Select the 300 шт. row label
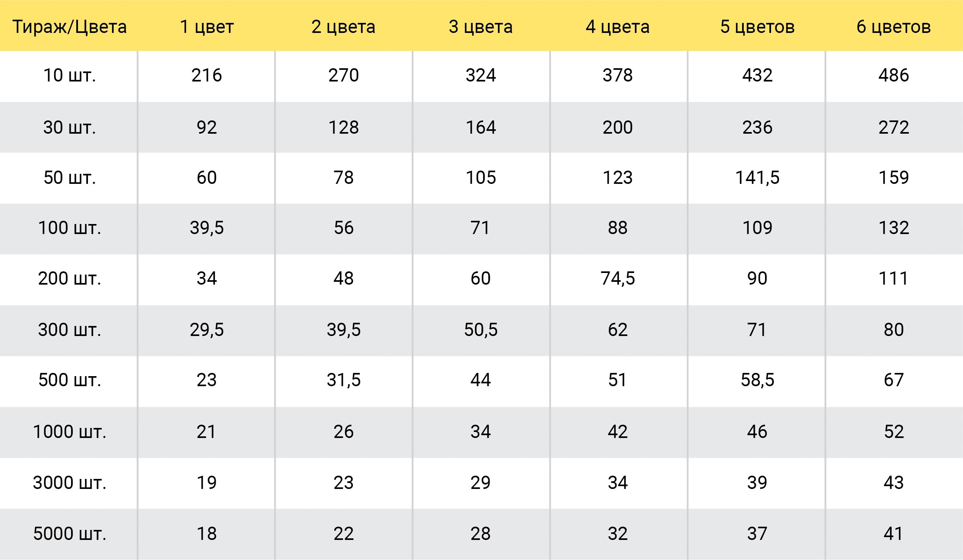Image resolution: width=963 pixels, height=560 pixels. click(69, 330)
